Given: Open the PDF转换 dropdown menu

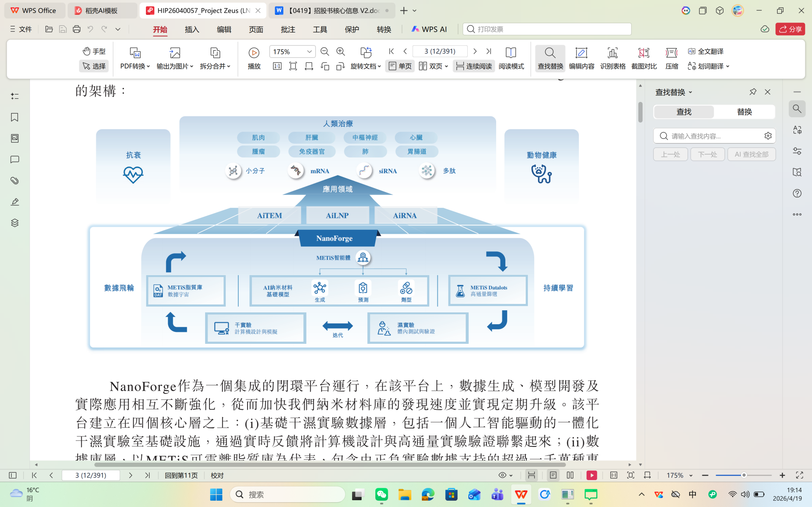Looking at the screenshot, I should click(135, 66).
